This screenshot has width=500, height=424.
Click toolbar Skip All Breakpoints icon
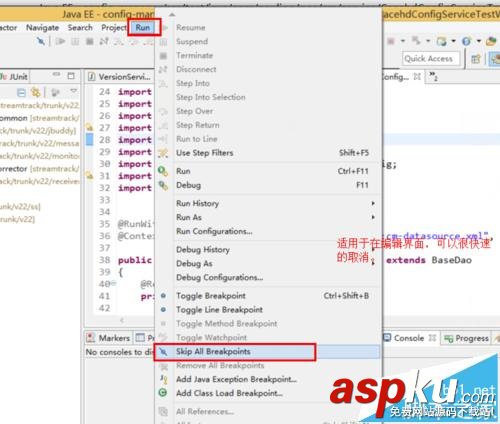click(41, 41)
